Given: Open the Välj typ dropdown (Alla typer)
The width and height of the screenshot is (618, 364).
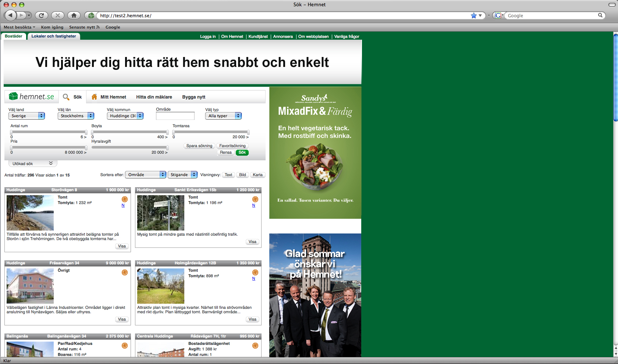Looking at the screenshot, I should [x=223, y=116].
